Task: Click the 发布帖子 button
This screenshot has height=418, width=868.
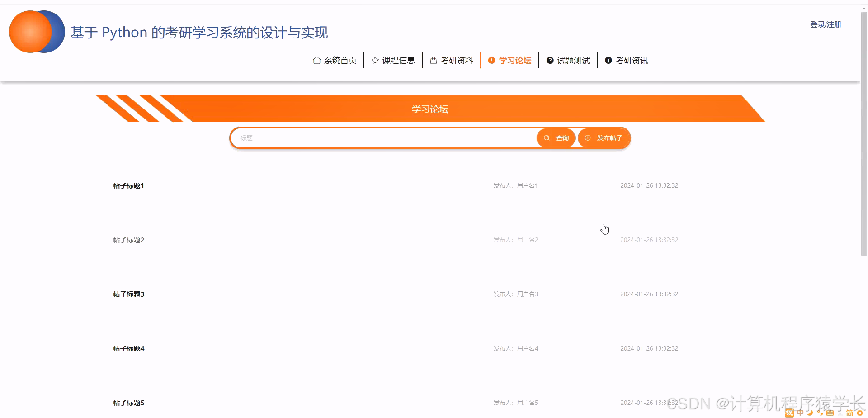Action: tap(604, 138)
